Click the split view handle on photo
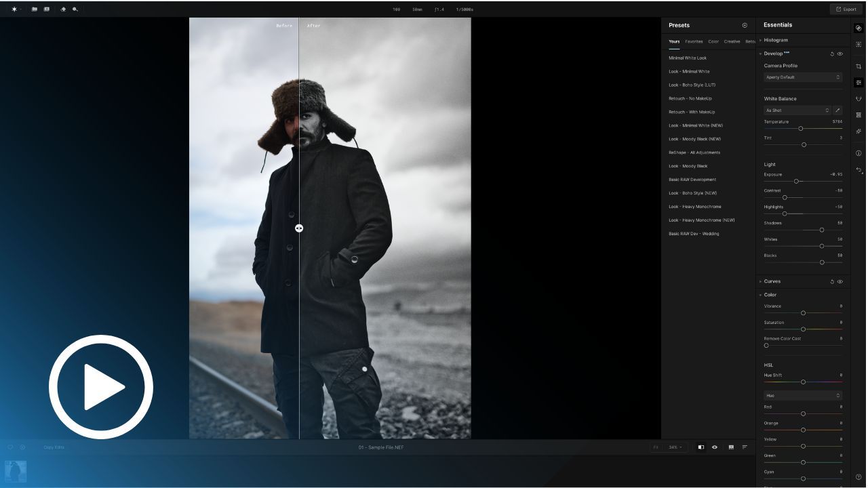This screenshot has height=488, width=868. (x=299, y=228)
